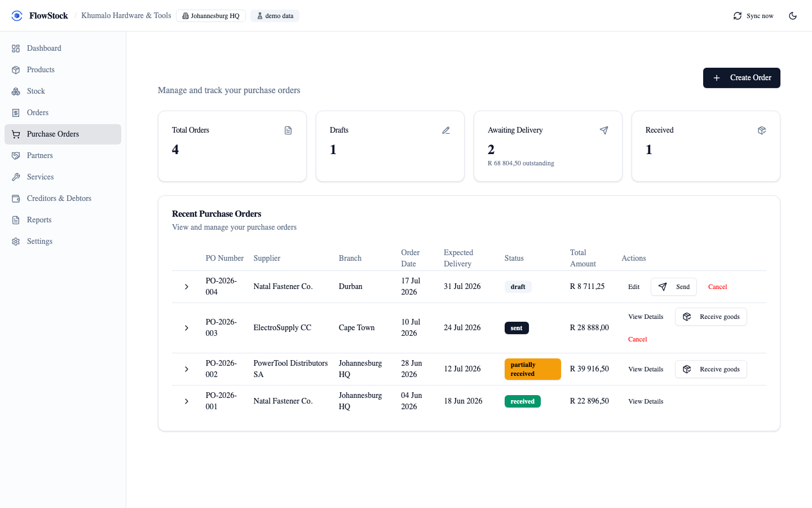Image resolution: width=812 pixels, height=508 pixels.
Task: Open Johannesburg HQ branch selector
Action: [211, 16]
